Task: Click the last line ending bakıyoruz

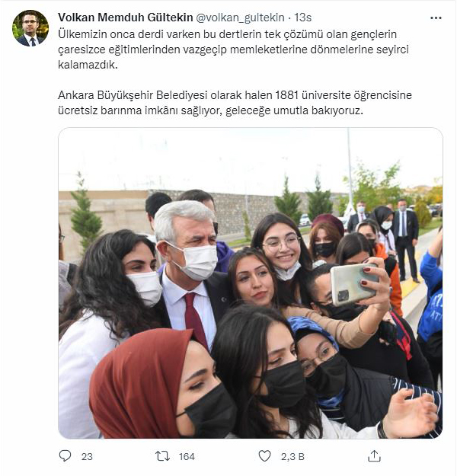Action: pyautogui.click(x=210, y=110)
